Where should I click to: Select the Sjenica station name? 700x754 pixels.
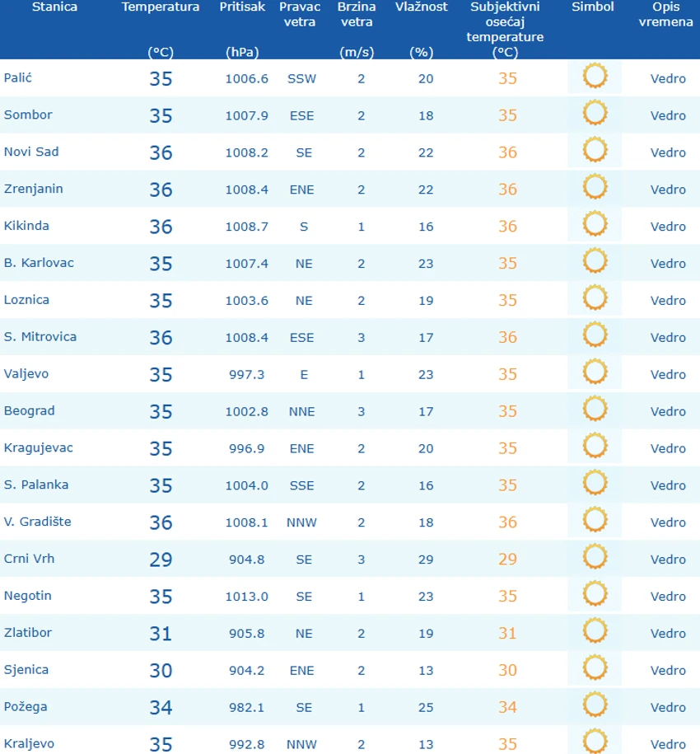tap(26, 670)
